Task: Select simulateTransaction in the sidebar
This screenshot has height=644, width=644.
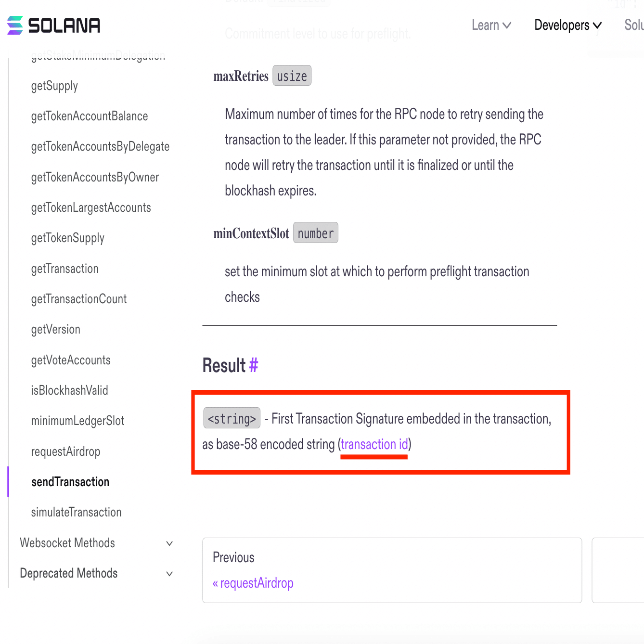Action: (76, 512)
